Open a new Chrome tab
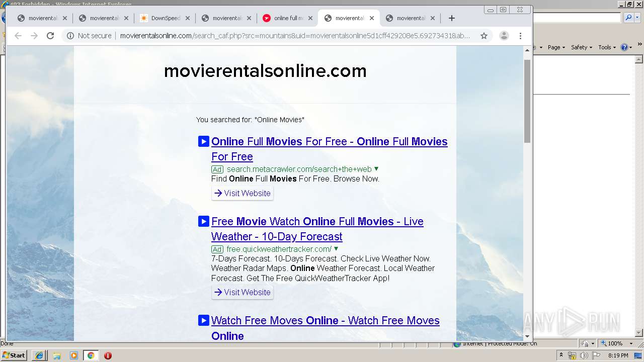Screen dimensions: 644x362 click(451, 18)
